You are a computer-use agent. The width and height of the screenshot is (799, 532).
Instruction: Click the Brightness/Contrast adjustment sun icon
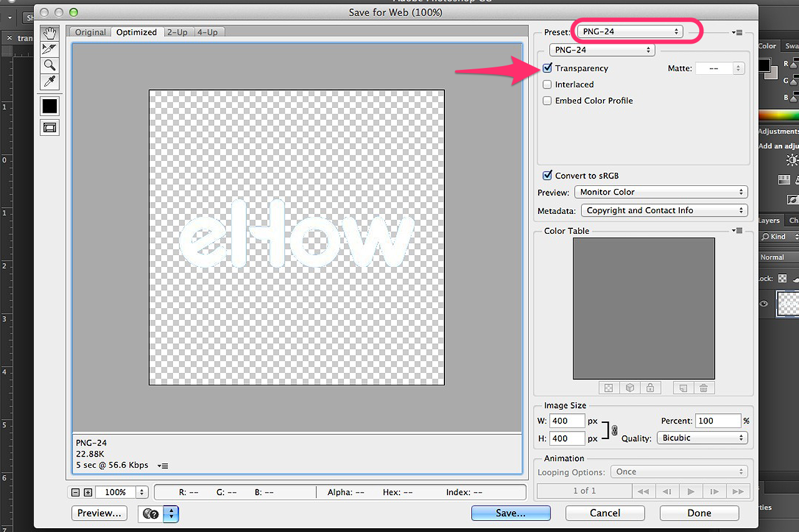[x=792, y=161]
